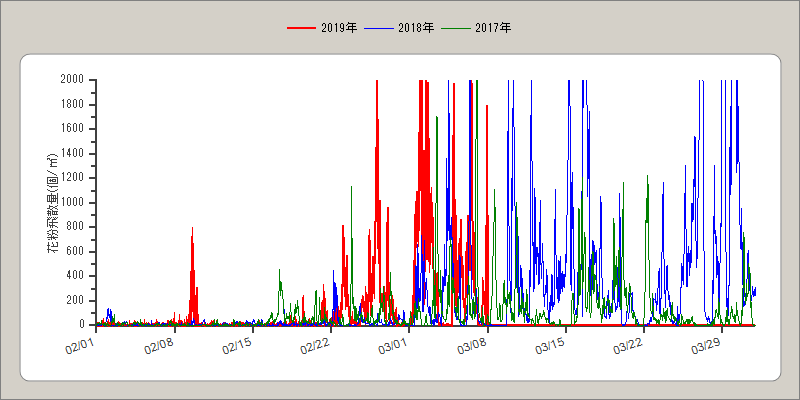Toggle the 2017年 legend entry

click(477, 28)
